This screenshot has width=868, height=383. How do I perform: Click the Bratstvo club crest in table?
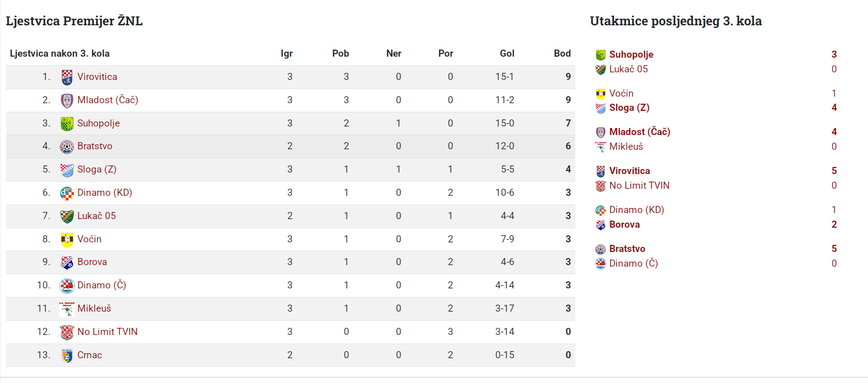coord(67,147)
